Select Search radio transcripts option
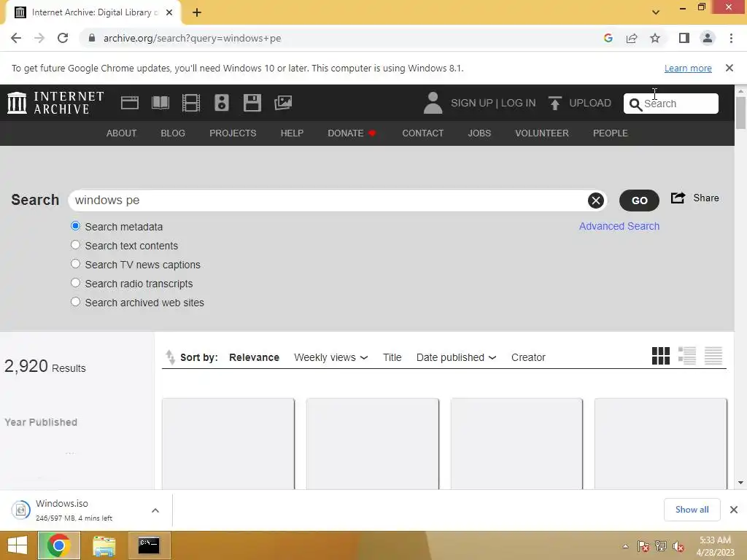747x560 pixels. pyautogui.click(x=75, y=283)
